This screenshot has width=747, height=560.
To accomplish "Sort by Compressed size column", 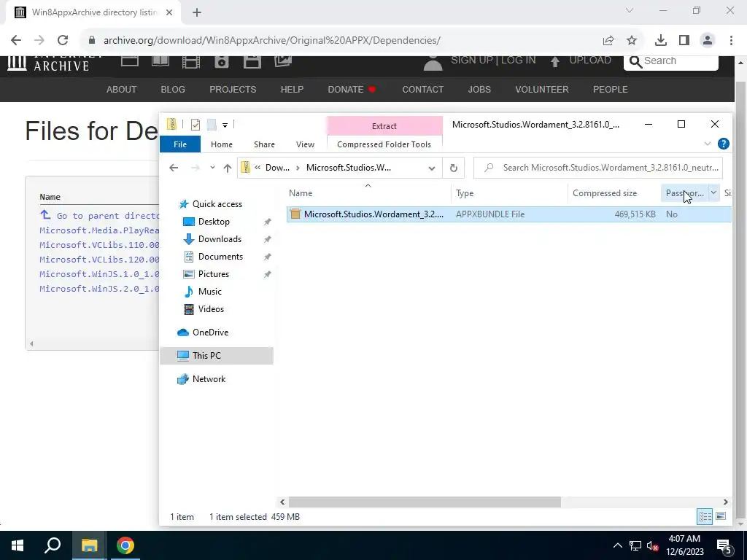I will [x=614, y=192].
